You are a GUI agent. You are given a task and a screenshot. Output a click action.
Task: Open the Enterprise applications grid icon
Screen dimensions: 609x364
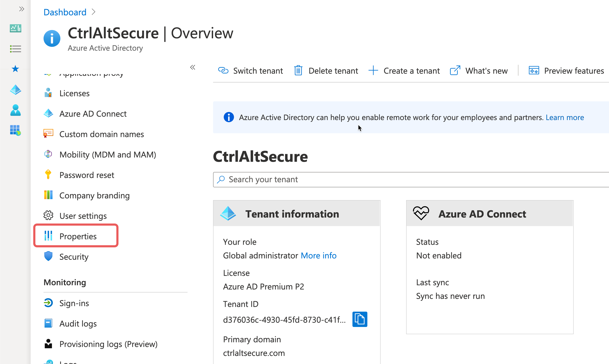(16, 130)
